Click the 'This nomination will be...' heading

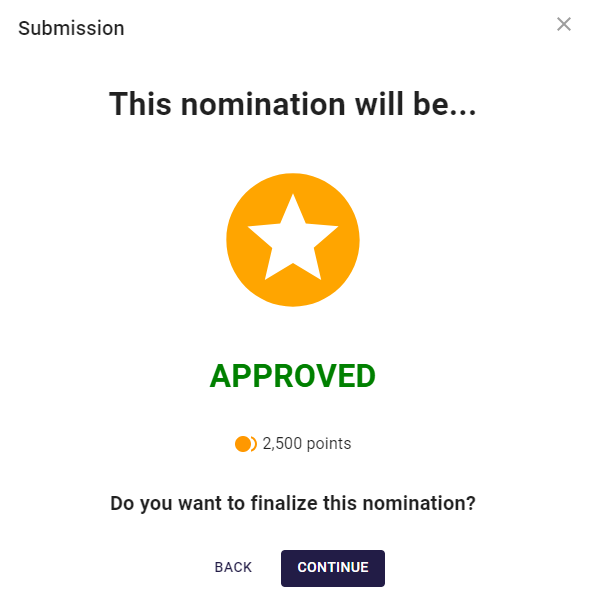point(292,104)
